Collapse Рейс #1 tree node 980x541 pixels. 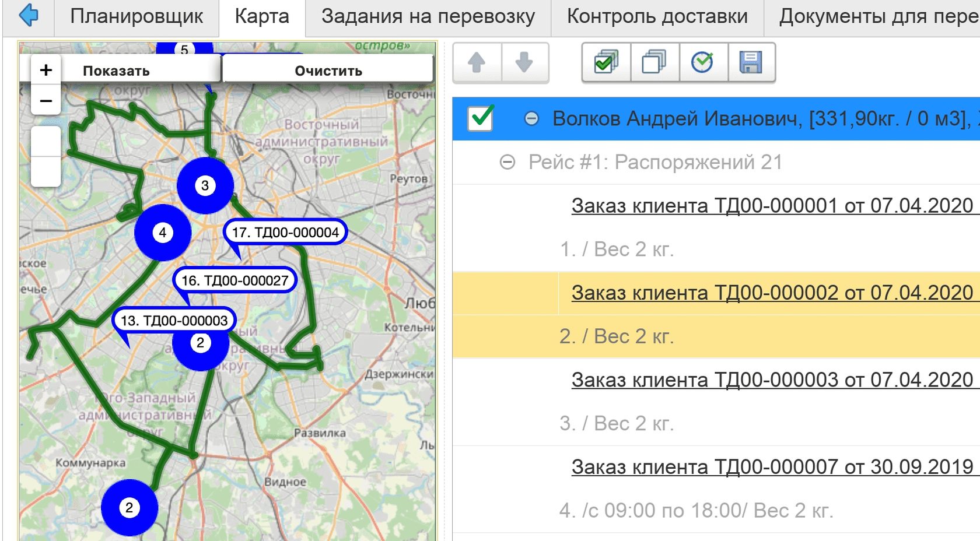click(508, 162)
